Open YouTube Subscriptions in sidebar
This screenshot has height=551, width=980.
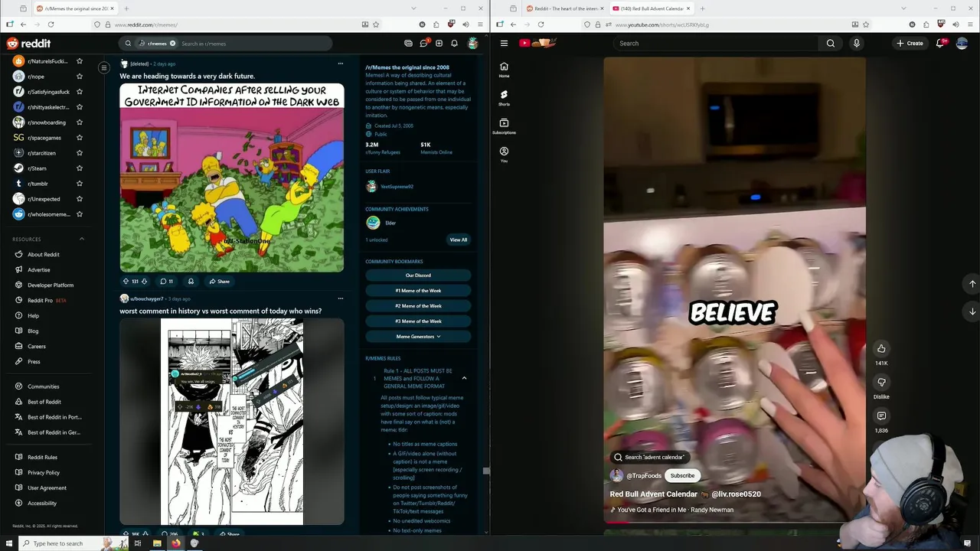click(504, 126)
